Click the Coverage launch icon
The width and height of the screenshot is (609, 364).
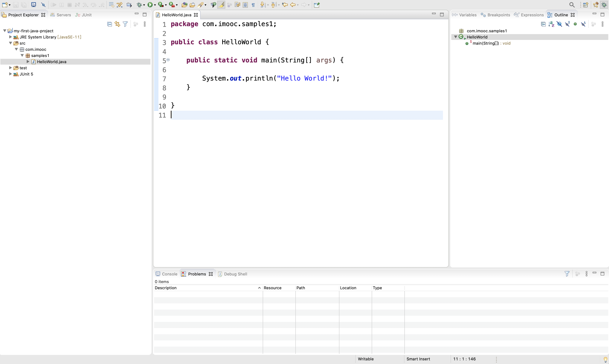[x=161, y=5]
